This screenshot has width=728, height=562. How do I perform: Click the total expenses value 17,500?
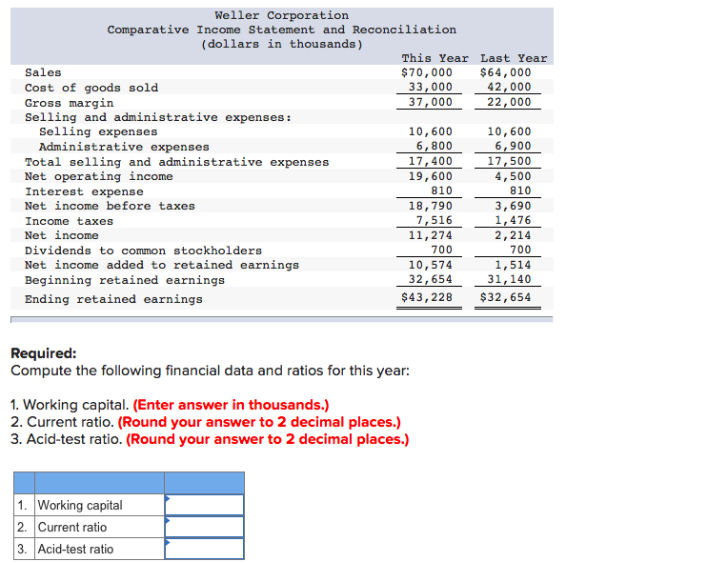pos(509,161)
